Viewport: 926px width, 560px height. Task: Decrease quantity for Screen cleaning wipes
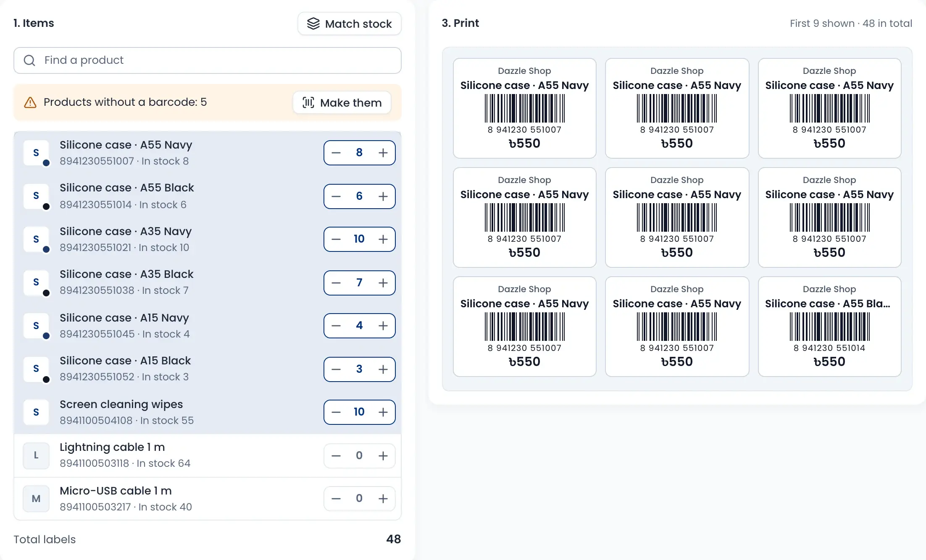(x=336, y=412)
